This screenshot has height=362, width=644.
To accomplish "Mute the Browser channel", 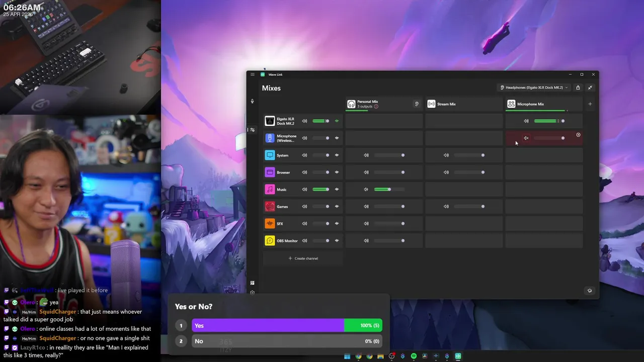I will click(304, 172).
